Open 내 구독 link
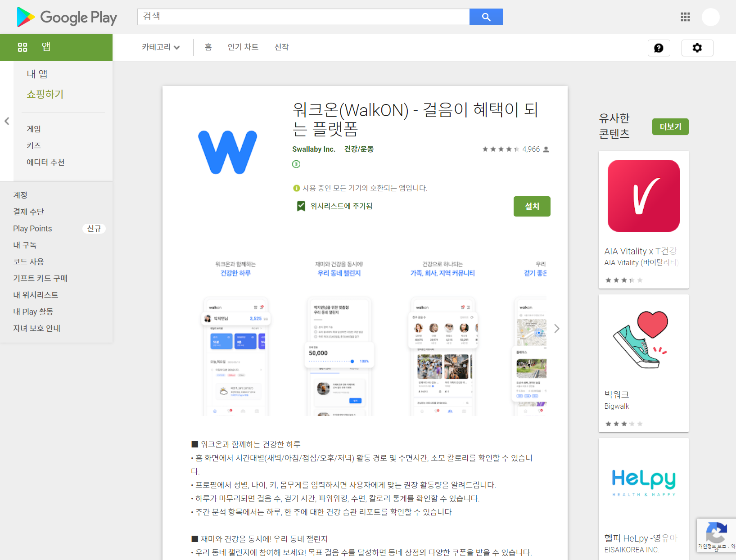The image size is (736, 560). (25, 245)
